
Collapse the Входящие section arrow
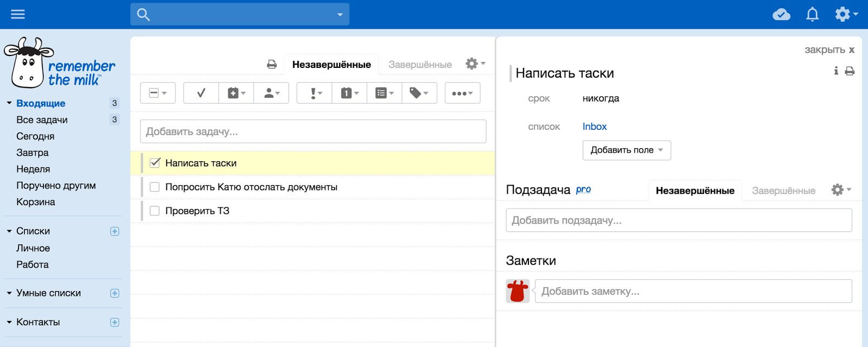click(9, 103)
